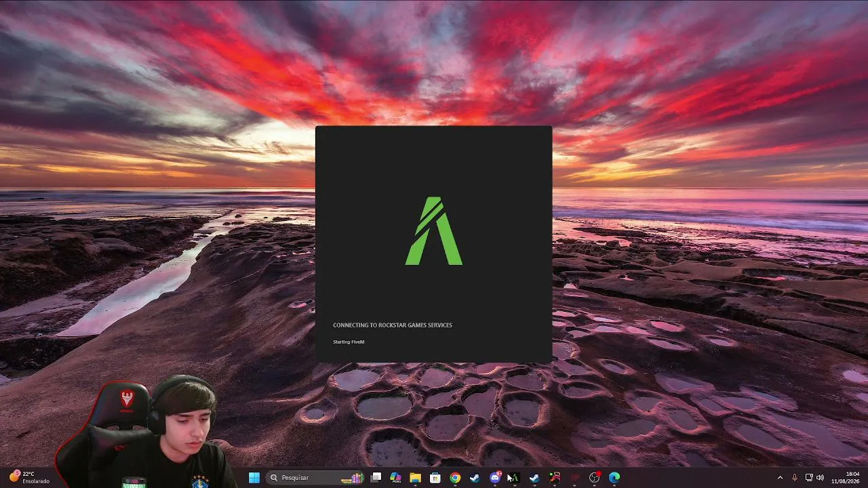The width and height of the screenshot is (868, 488).
Task: Select the FiveM taskbar icon
Action: click(x=514, y=478)
